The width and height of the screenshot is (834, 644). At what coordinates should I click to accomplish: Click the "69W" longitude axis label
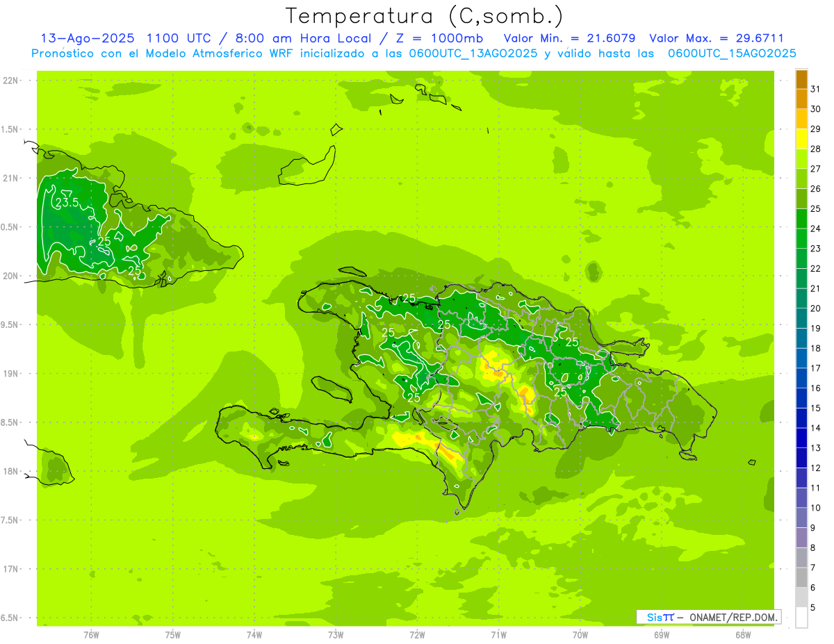[662, 634]
